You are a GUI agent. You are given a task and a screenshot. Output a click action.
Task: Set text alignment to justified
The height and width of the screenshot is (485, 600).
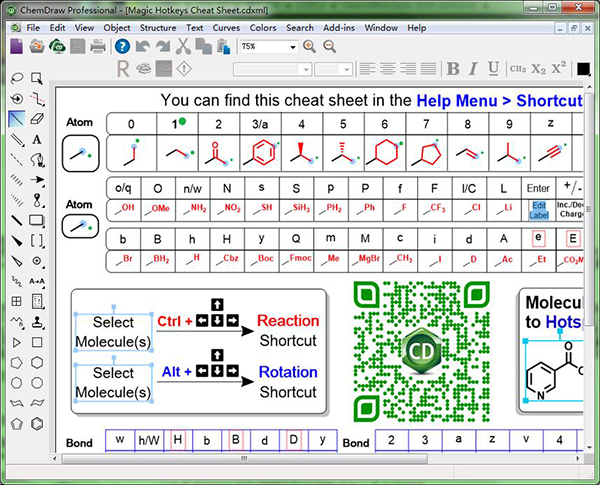click(x=428, y=69)
